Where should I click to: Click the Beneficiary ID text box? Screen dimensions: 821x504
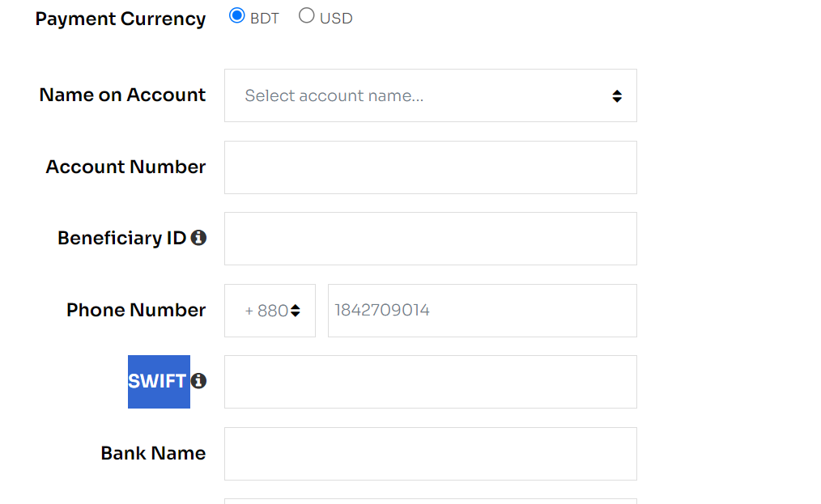[x=431, y=239]
